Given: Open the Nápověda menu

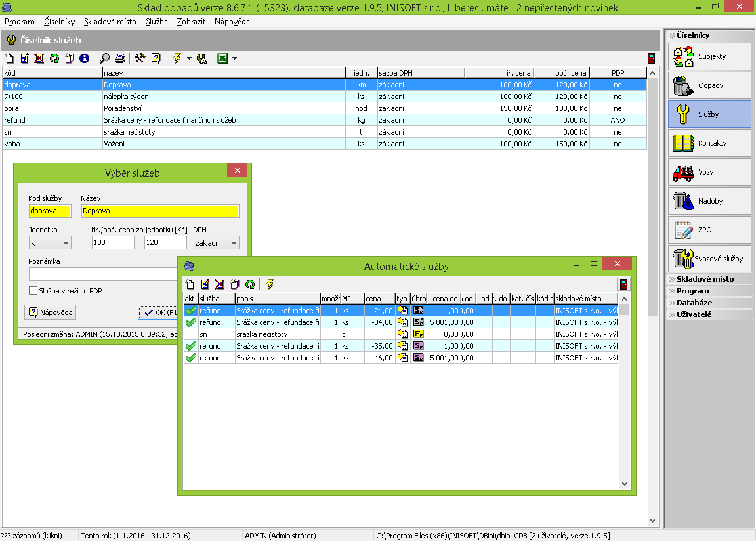Looking at the screenshot, I should coord(232,22).
